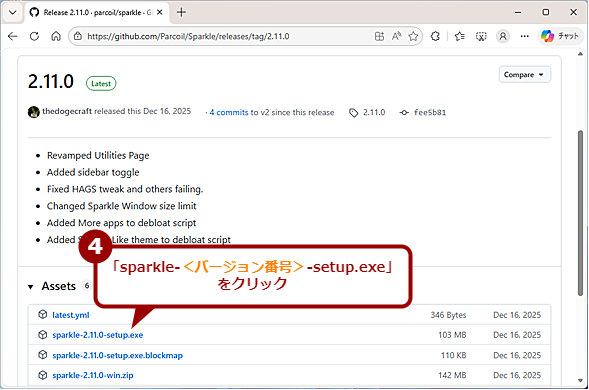Click the 2.11.0 release heading
Viewport: 589px width, 390px height.
(x=51, y=82)
